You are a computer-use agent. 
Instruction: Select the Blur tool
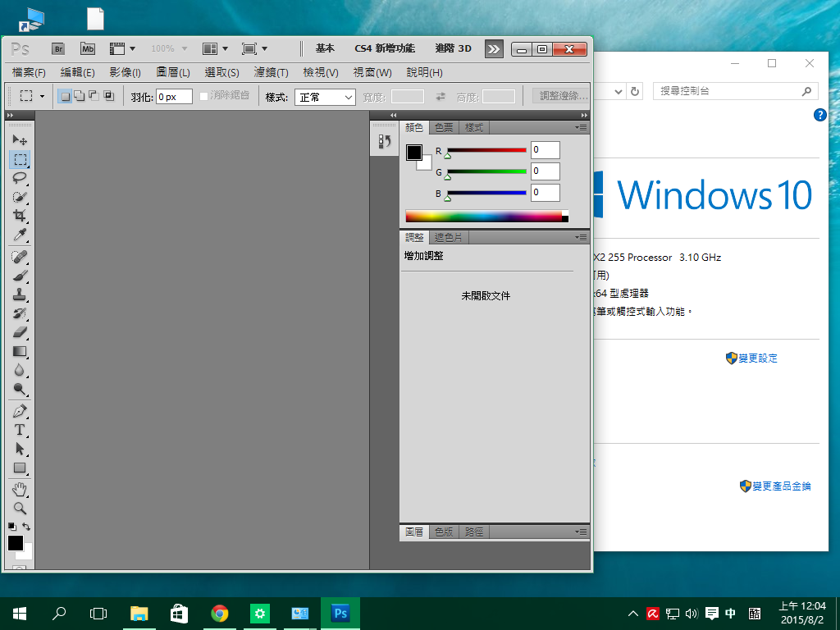pos(20,370)
